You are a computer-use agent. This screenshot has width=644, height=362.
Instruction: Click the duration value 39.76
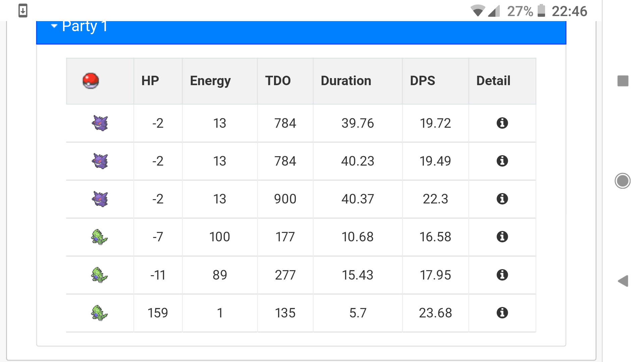tap(358, 123)
